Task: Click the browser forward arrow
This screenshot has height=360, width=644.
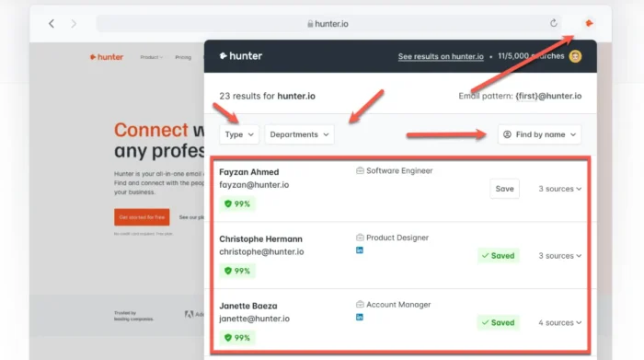Action: point(74,24)
